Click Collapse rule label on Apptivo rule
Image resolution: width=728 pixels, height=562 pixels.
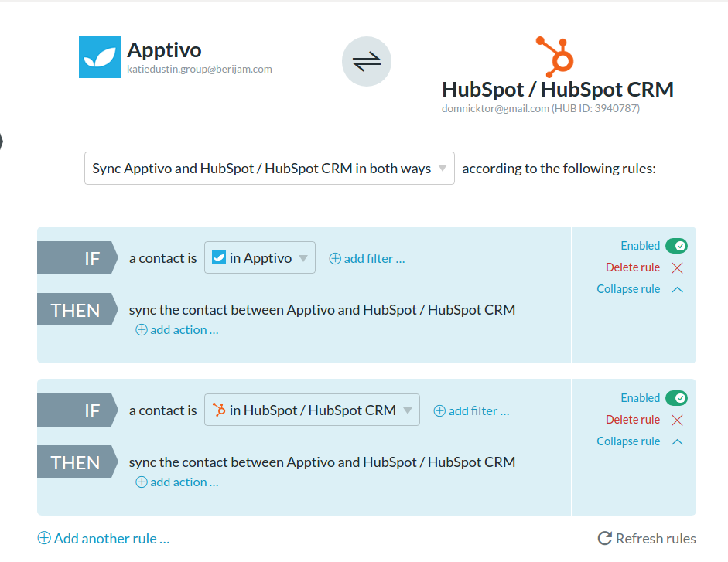[628, 289]
